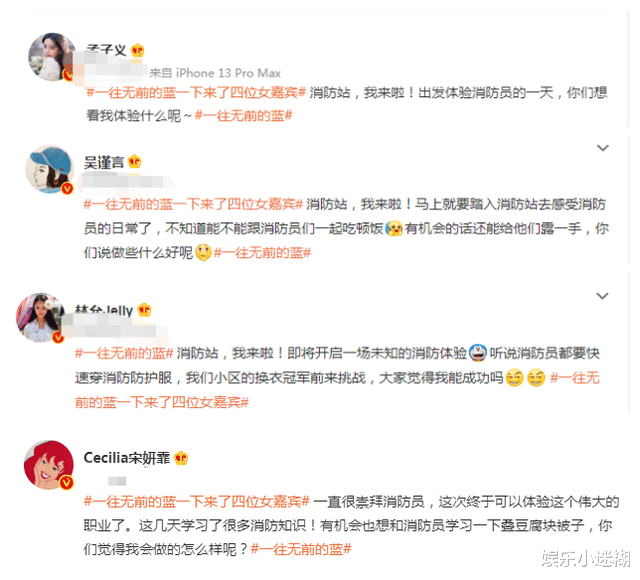Open hashtag #一往无前的蓝一下来了四位女嘉宾# in Cecilia's post
This screenshot has width=640, height=580.
coord(197,501)
